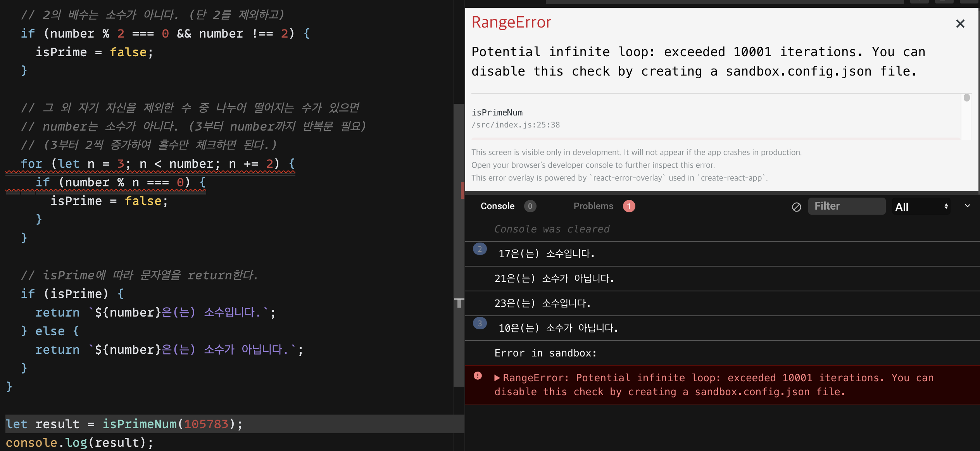Click the red Problems count badge

[x=629, y=206]
